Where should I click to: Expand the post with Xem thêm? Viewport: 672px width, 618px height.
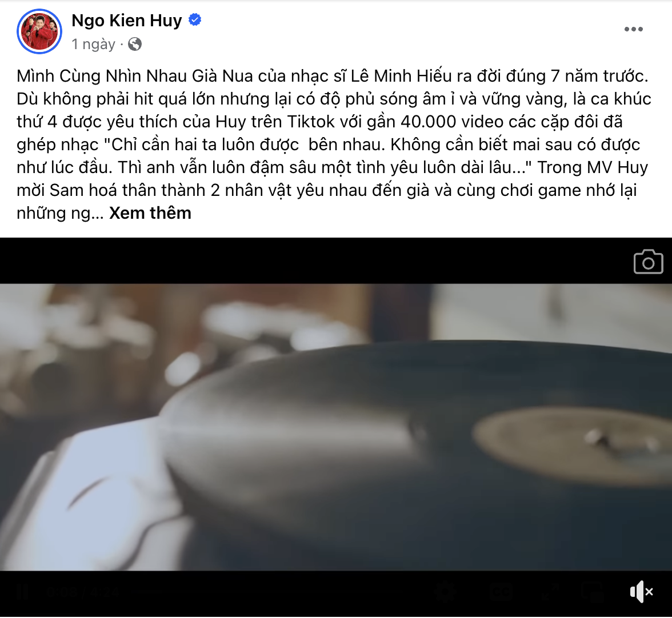(x=150, y=213)
